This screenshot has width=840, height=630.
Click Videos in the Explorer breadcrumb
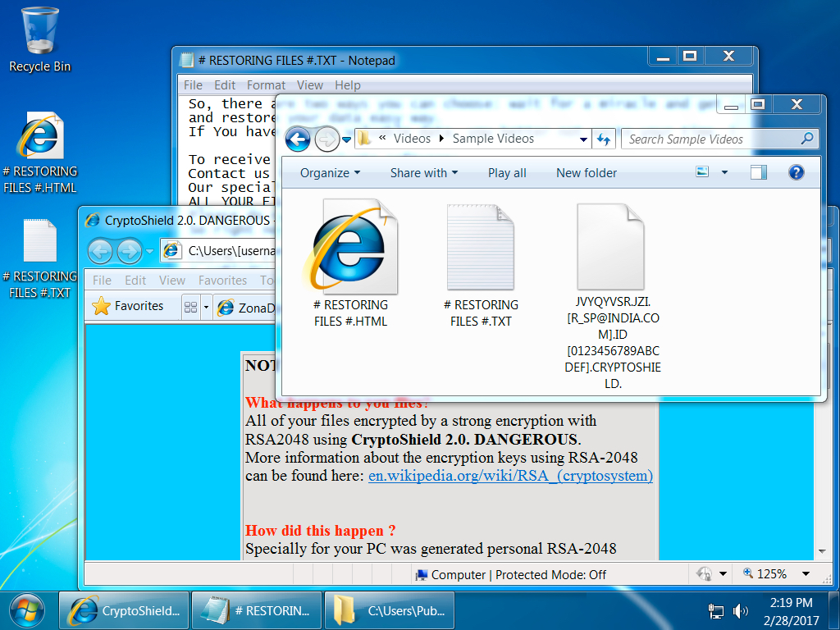(x=412, y=139)
